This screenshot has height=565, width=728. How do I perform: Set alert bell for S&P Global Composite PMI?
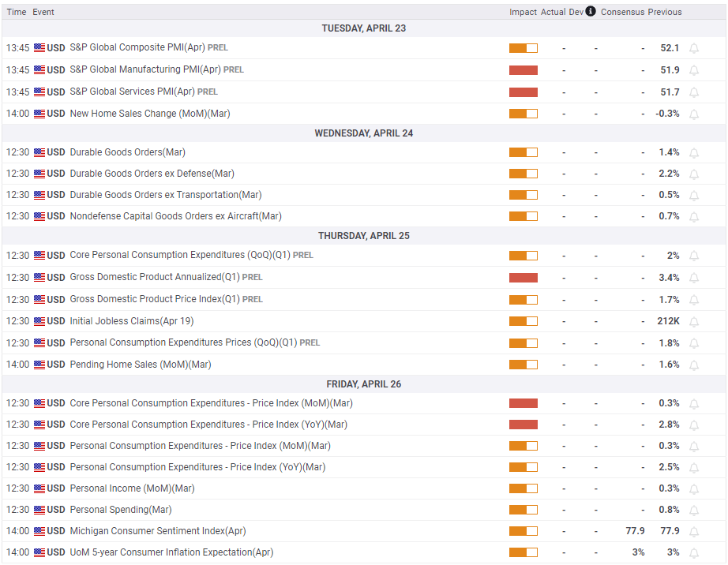click(693, 48)
